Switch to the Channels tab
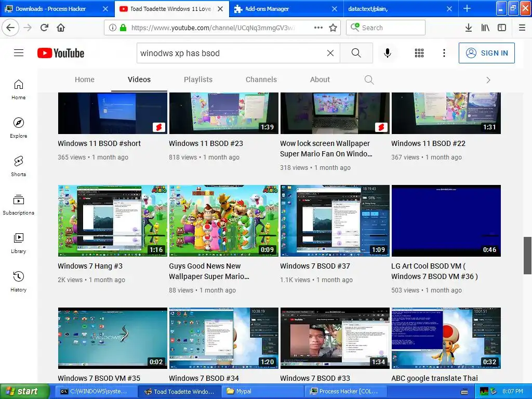The height and width of the screenshot is (399, 532). 261,79
